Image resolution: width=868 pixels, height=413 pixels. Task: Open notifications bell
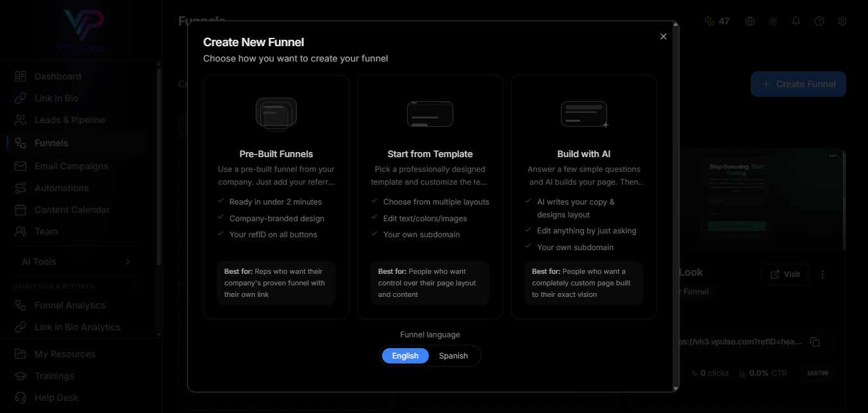tap(796, 21)
